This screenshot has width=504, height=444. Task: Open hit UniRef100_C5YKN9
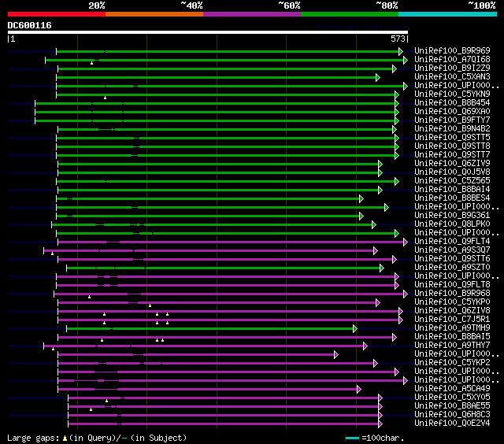coord(452,94)
